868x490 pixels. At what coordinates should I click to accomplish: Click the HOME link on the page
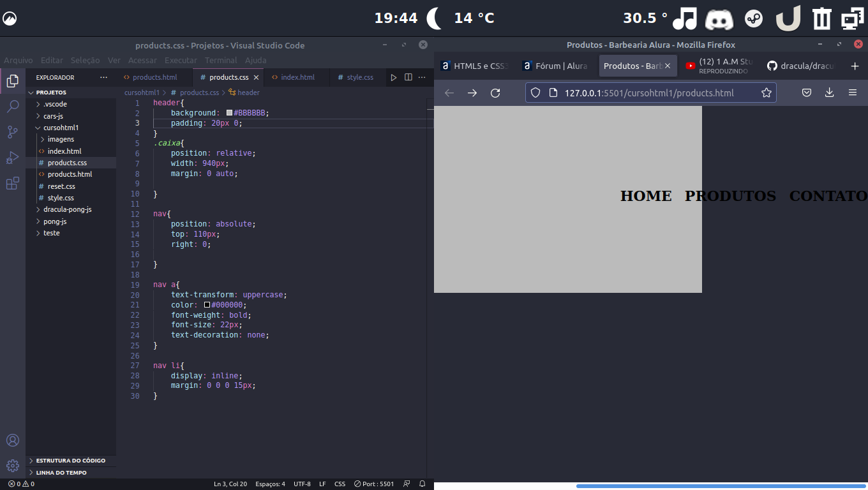(646, 196)
